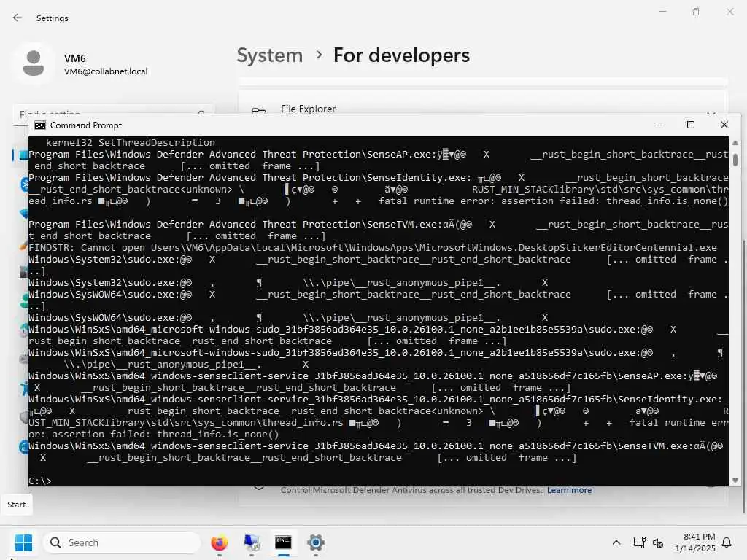Viewport: 747px width, 560px height.
Task: Click the Command Prompt scrollbar up arrow
Action: click(x=735, y=142)
